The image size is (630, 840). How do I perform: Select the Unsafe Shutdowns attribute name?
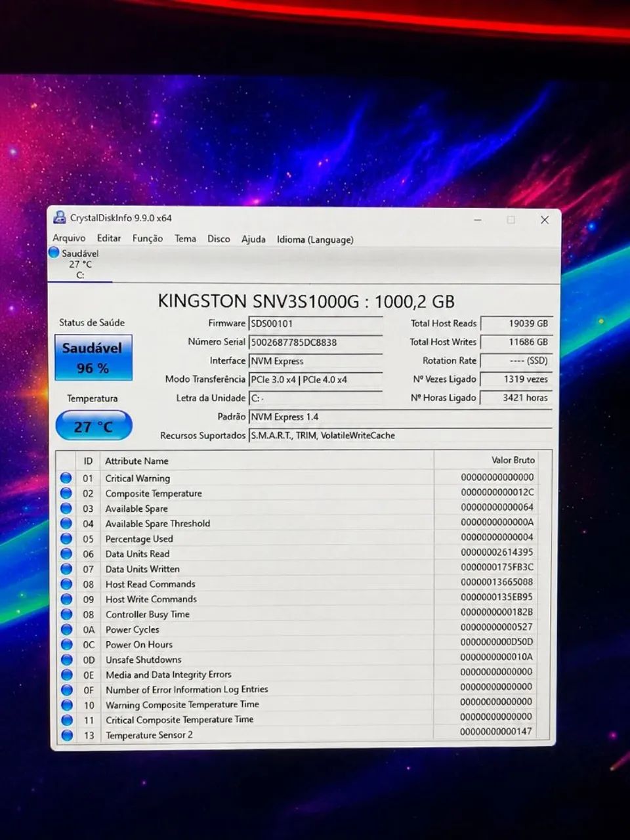pos(143,659)
